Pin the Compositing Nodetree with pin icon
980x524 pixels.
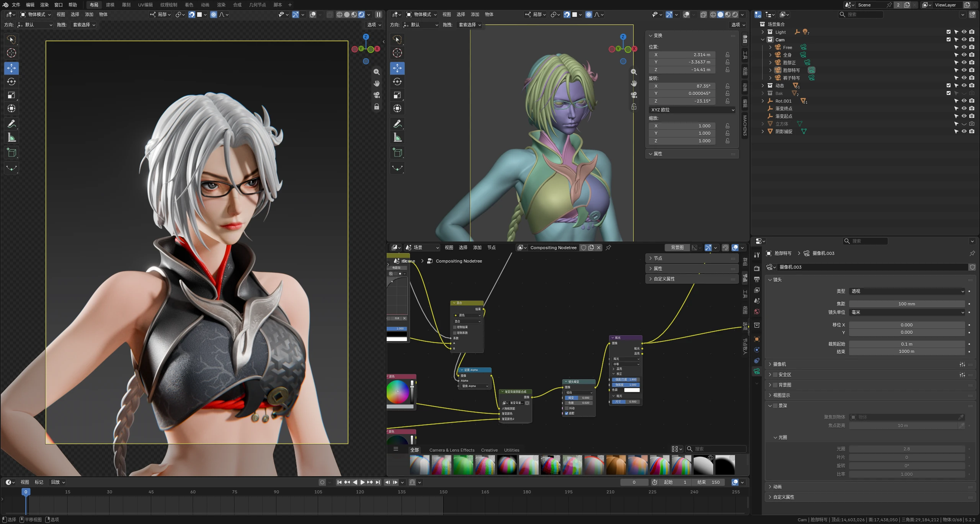608,248
